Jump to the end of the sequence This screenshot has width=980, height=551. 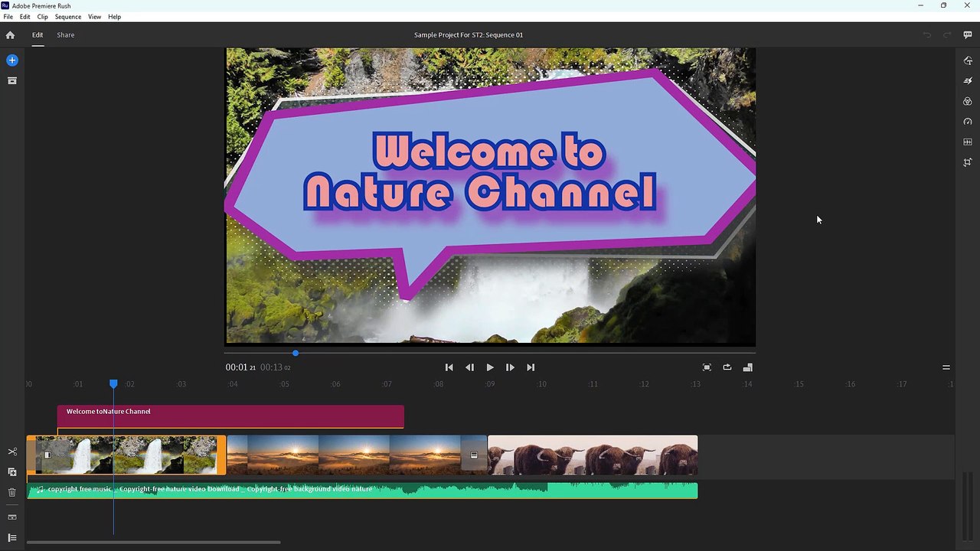coord(531,367)
